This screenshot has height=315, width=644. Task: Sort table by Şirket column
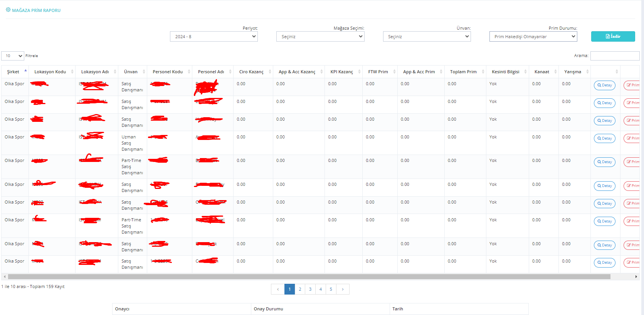pos(15,72)
